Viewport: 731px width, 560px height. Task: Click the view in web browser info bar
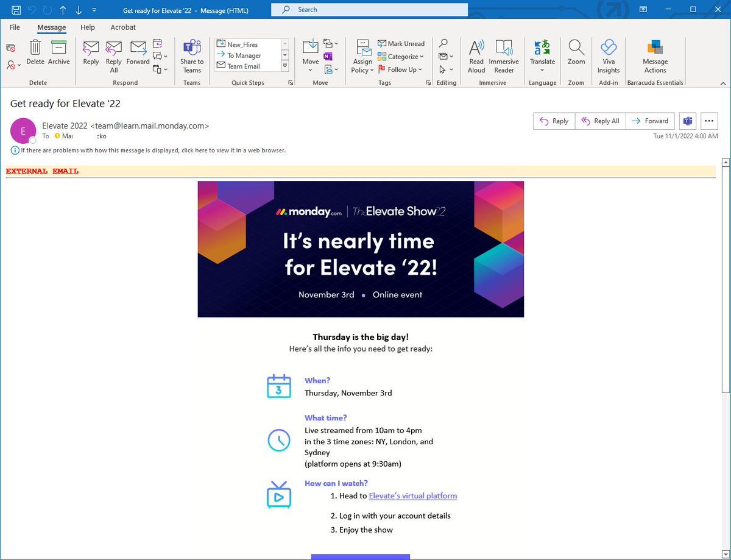[x=149, y=151]
